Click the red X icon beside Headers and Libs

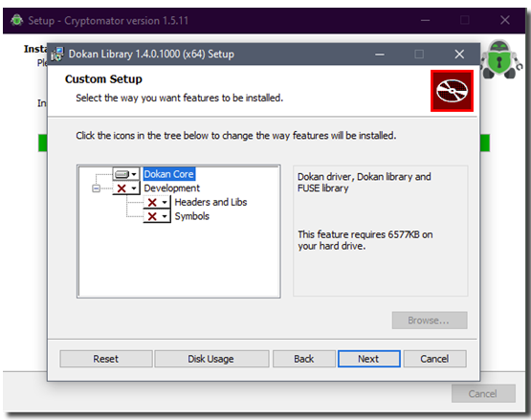pyautogui.click(x=152, y=202)
